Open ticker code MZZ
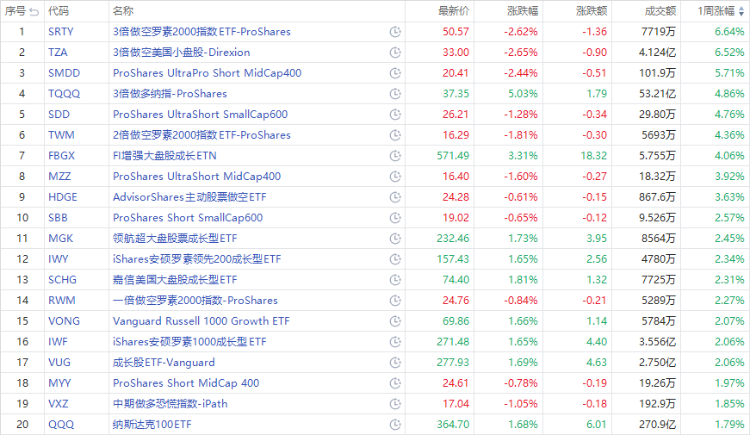The height and width of the screenshot is (435, 750). click(59, 176)
